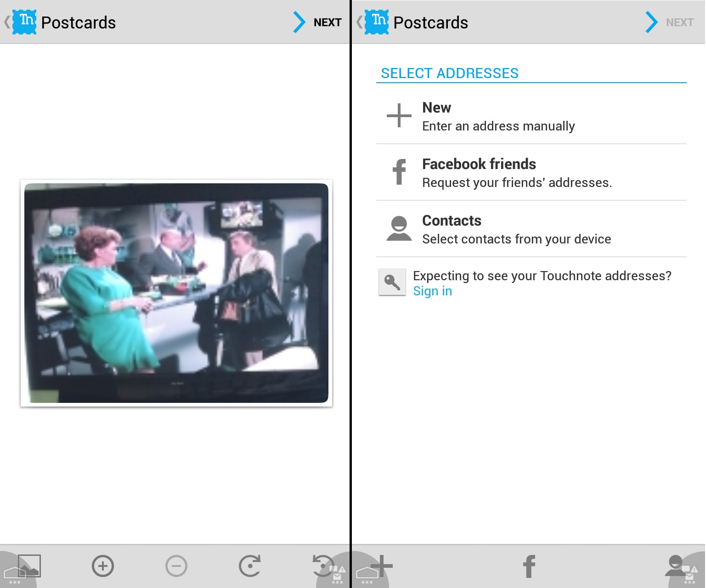The width and height of the screenshot is (706, 588).
Task: Zoom in on the photo with the plus circle
Action: click(103, 566)
